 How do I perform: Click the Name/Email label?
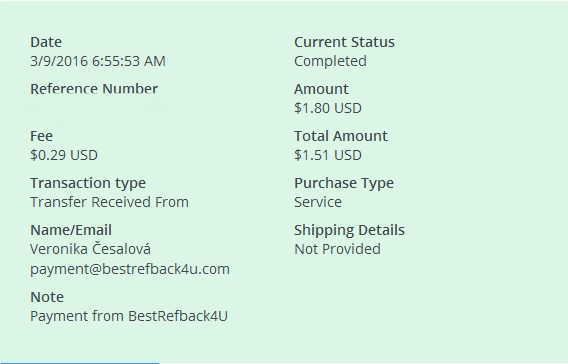(71, 230)
